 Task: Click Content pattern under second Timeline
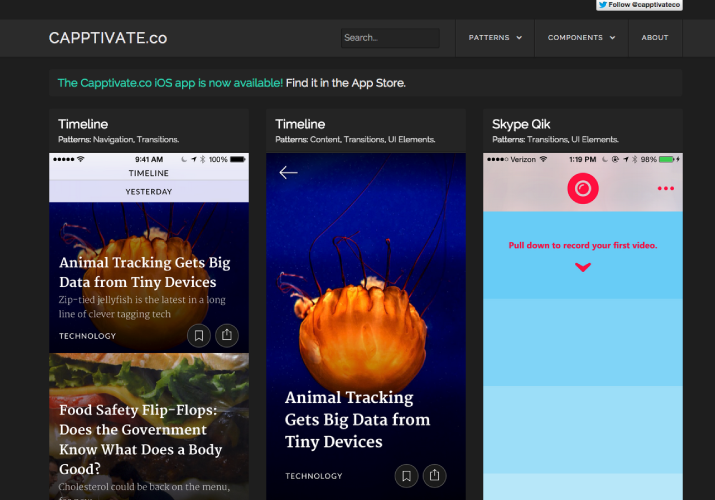coord(325,139)
